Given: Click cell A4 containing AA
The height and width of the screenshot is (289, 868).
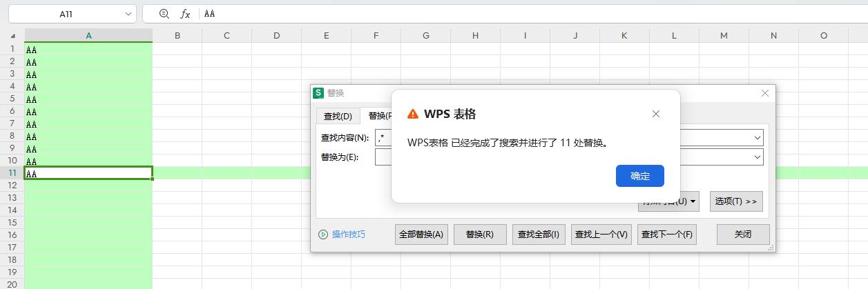Looking at the screenshot, I should click(x=88, y=86).
